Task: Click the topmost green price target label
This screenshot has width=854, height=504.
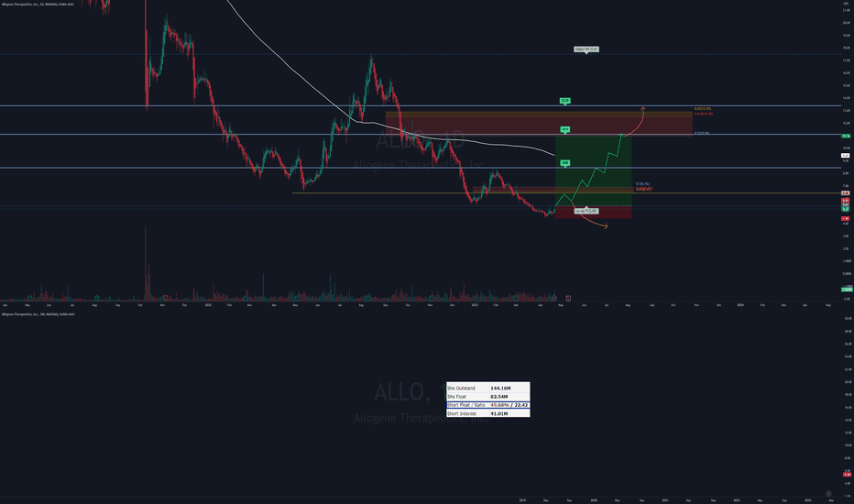Action: click(565, 101)
